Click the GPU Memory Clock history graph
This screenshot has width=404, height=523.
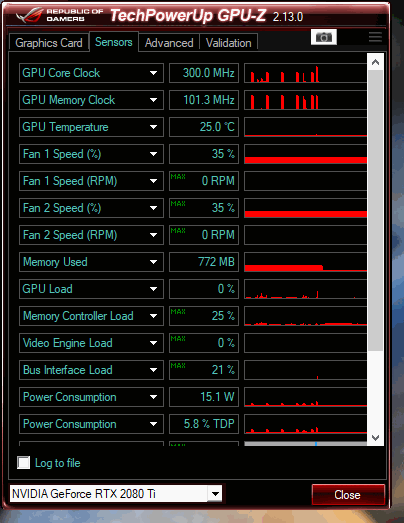click(306, 100)
